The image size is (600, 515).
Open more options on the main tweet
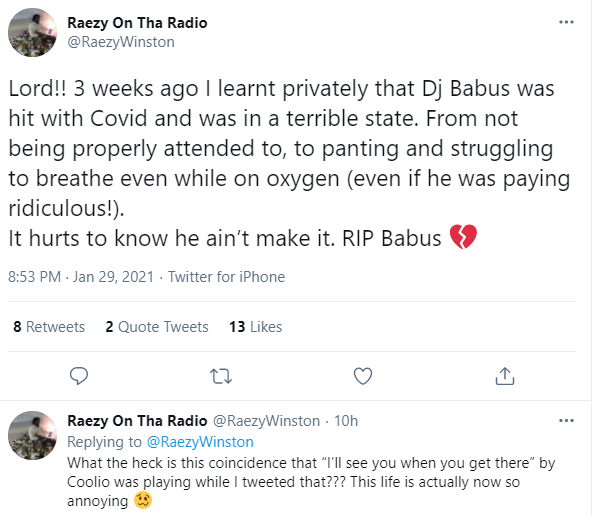click(x=569, y=24)
